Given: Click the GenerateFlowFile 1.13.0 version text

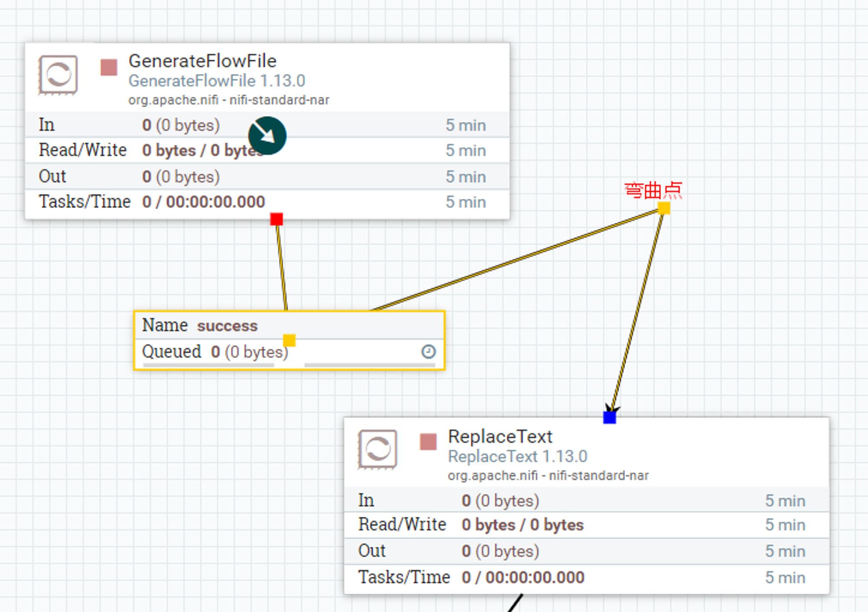Looking at the screenshot, I should tap(217, 81).
